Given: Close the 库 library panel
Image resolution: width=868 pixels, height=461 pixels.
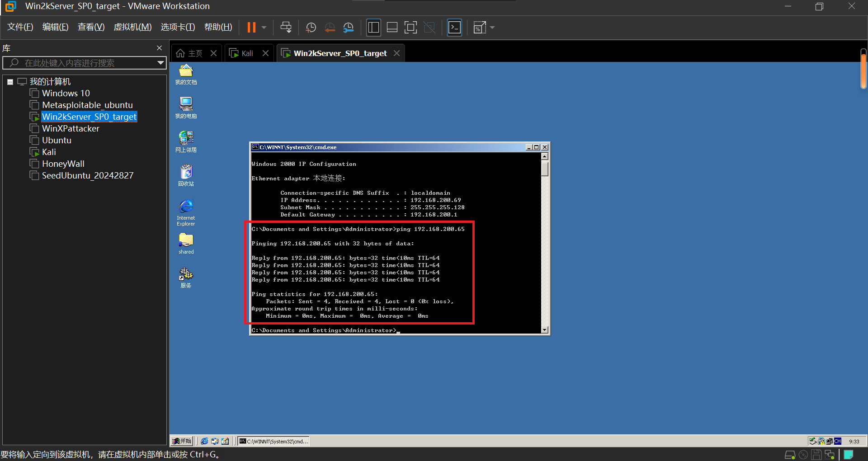Looking at the screenshot, I should [159, 48].
